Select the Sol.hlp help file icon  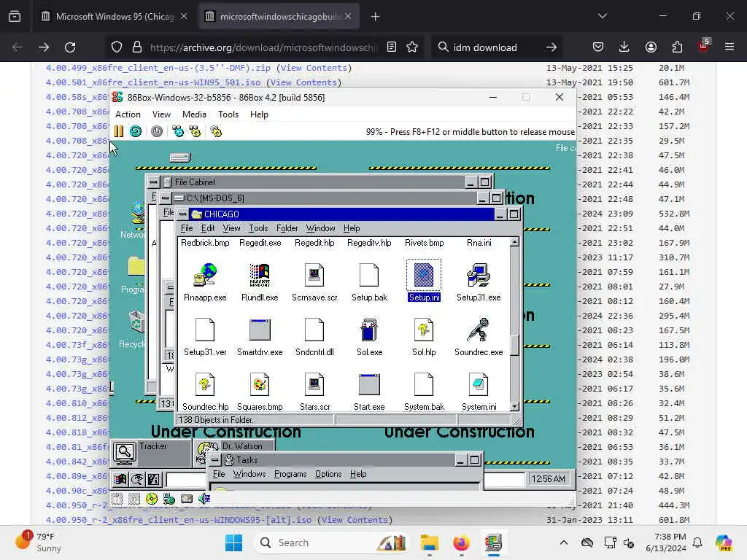[424, 330]
